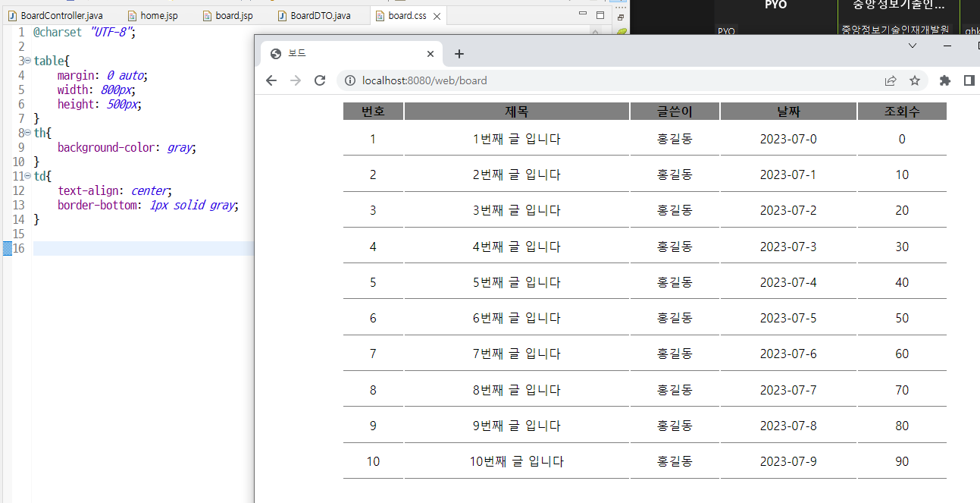
Task: Open a new Chrome tab
Action: [459, 54]
